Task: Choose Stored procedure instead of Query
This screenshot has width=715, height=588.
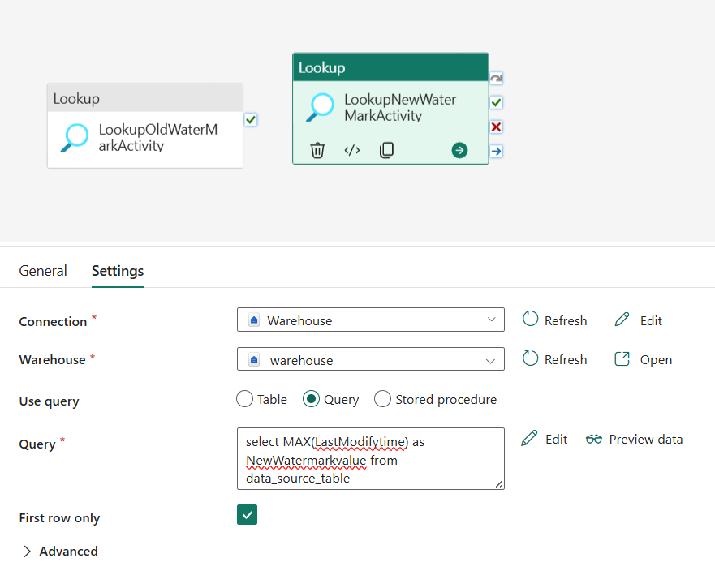Action: tap(382, 399)
